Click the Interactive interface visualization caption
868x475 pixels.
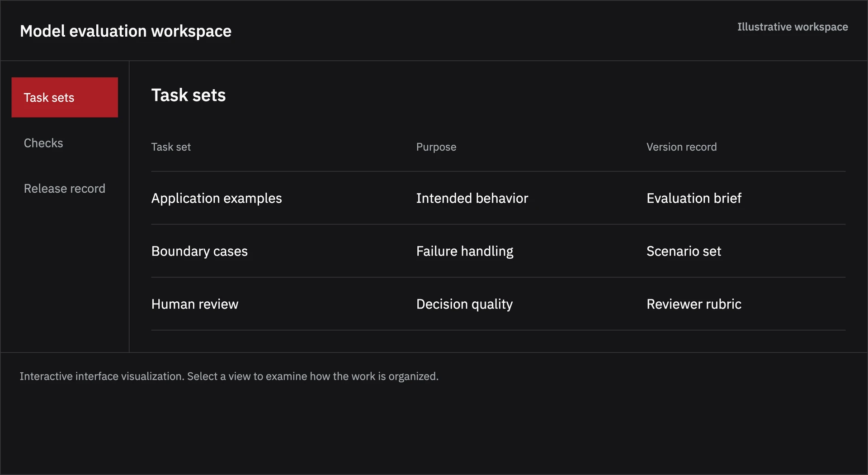click(x=229, y=376)
